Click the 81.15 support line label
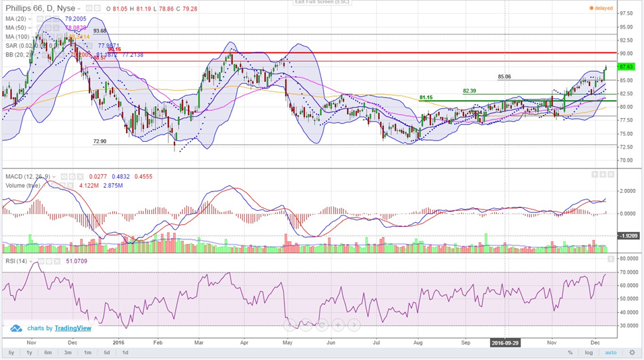The image size is (644, 360). pyautogui.click(x=426, y=97)
